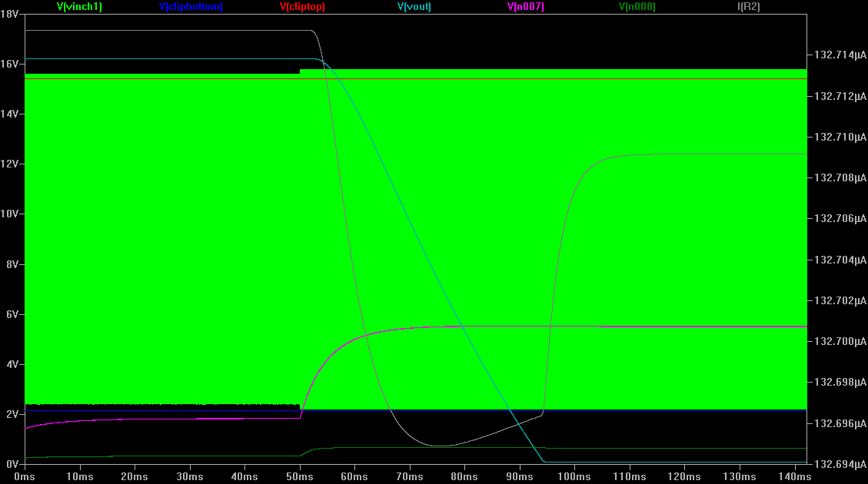Click the 132.698µA right axis label
Screen dimensions: 868x484
click(x=840, y=383)
